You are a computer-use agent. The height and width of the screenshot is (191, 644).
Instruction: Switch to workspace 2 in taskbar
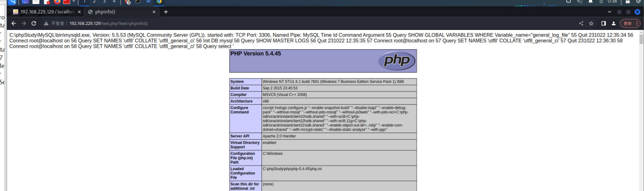pos(94,2)
